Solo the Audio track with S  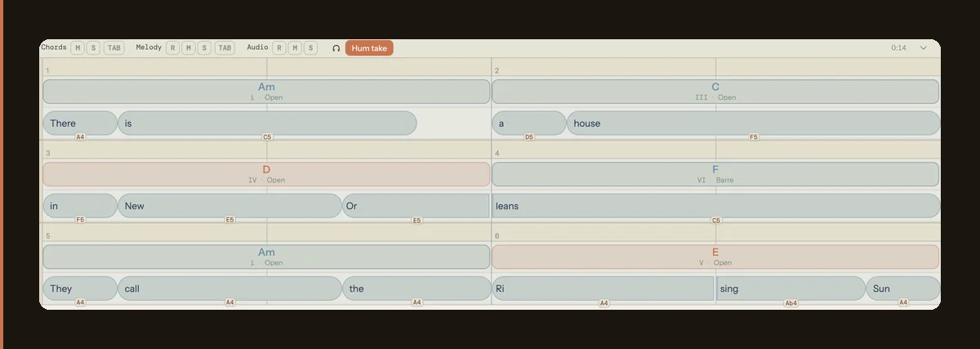310,48
